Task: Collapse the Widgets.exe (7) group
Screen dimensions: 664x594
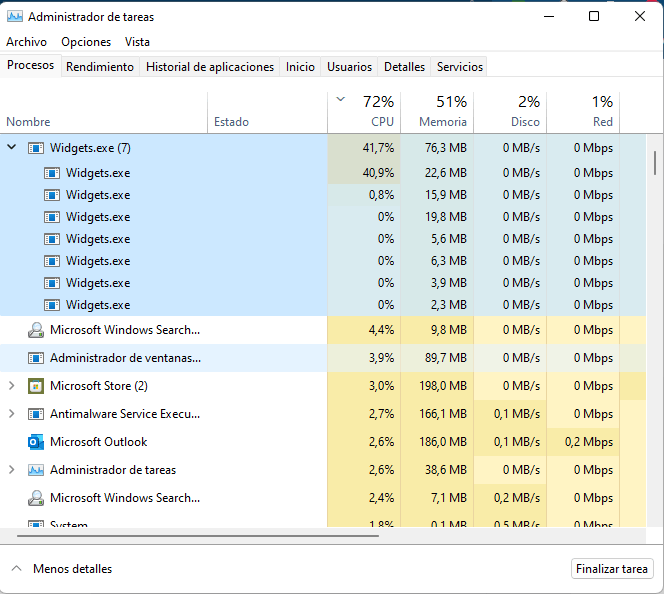Action: click(x=12, y=147)
